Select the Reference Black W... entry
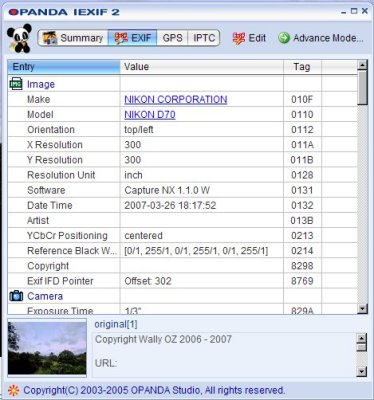This screenshot has height=400, width=374. coord(182,251)
